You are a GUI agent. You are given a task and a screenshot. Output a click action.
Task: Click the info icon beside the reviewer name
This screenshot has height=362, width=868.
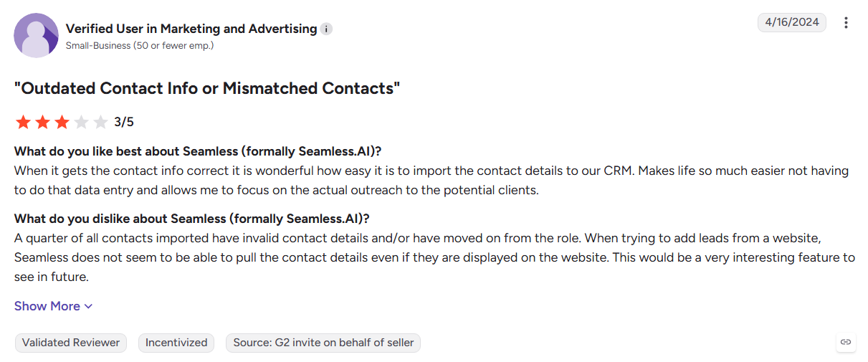(x=327, y=29)
